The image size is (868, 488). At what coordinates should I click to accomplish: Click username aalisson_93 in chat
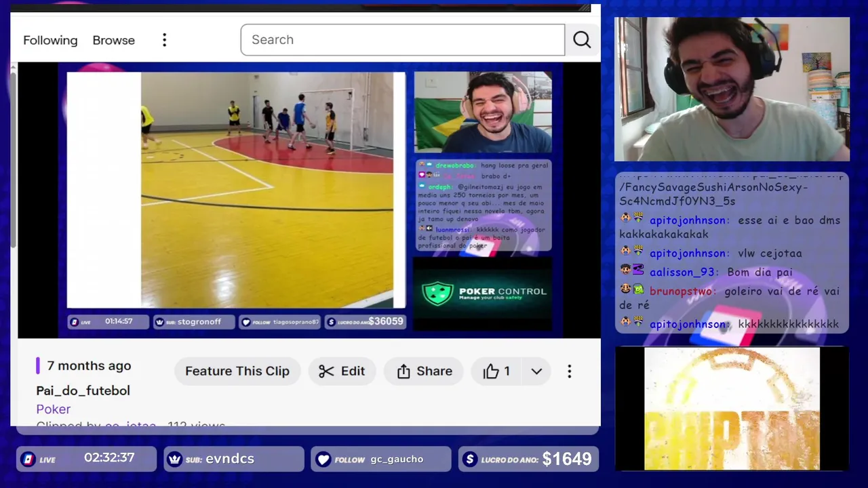point(682,272)
